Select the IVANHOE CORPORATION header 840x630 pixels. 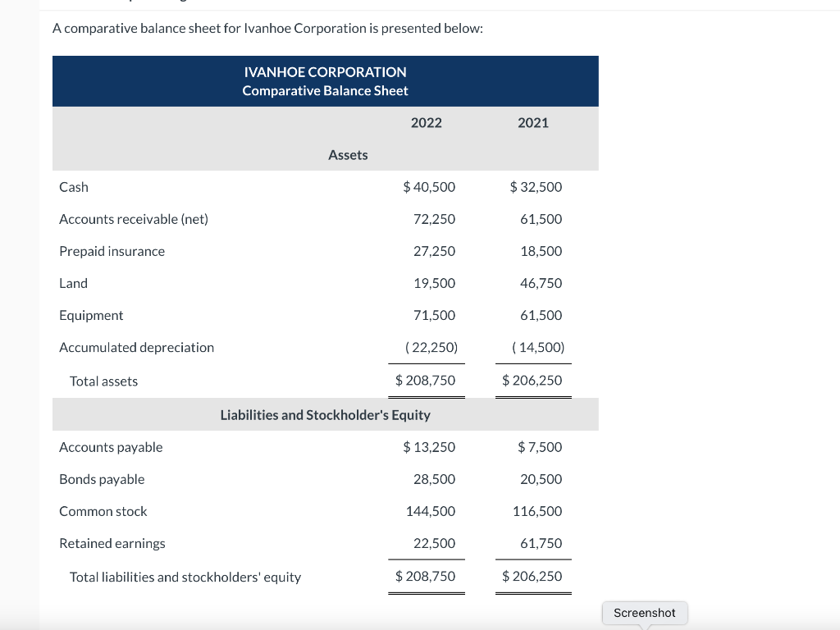click(x=325, y=72)
